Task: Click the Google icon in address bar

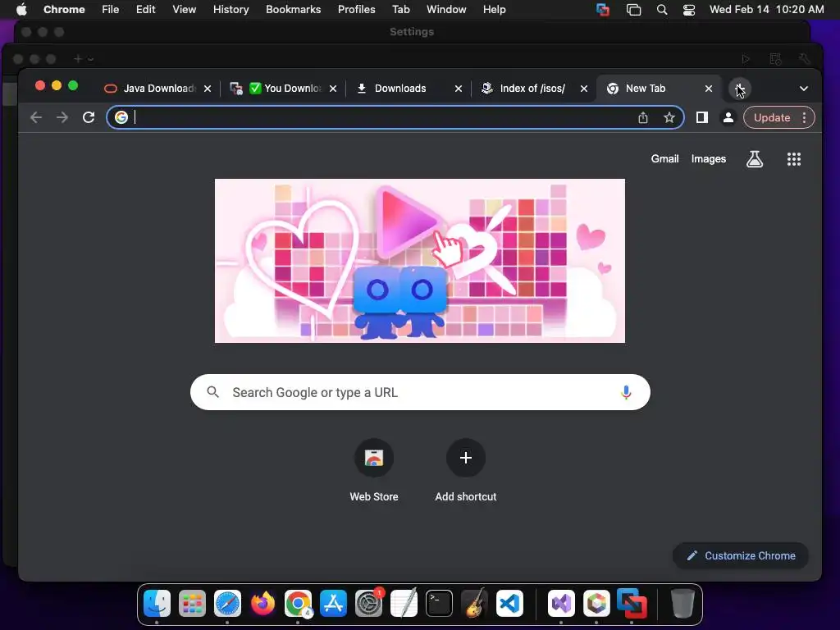Action: click(x=121, y=117)
